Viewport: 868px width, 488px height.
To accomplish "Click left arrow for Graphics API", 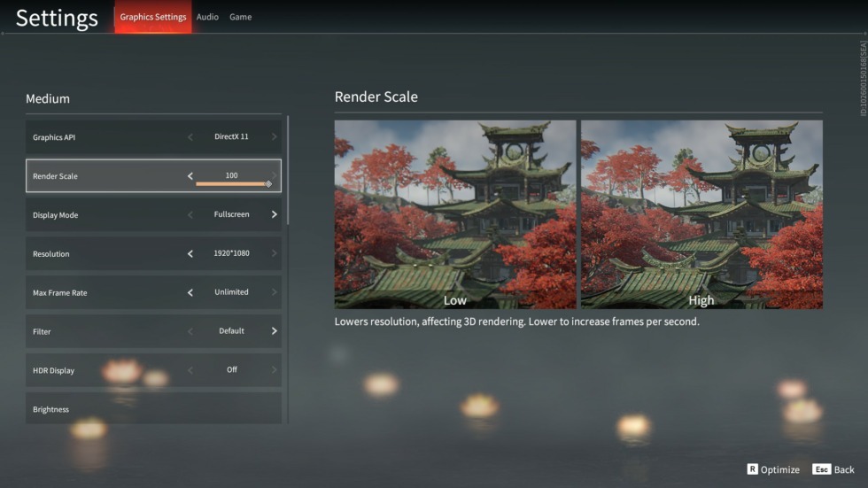I will [190, 136].
